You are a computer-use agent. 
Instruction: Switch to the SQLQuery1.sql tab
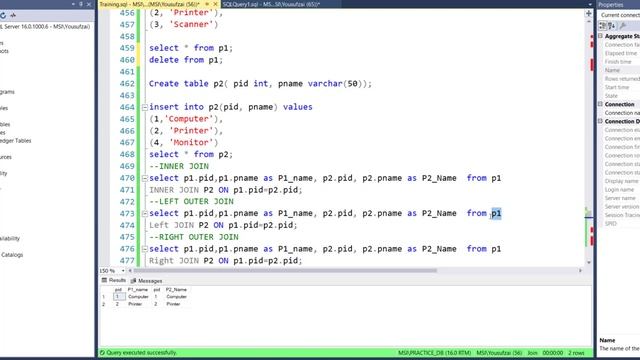(271, 4)
